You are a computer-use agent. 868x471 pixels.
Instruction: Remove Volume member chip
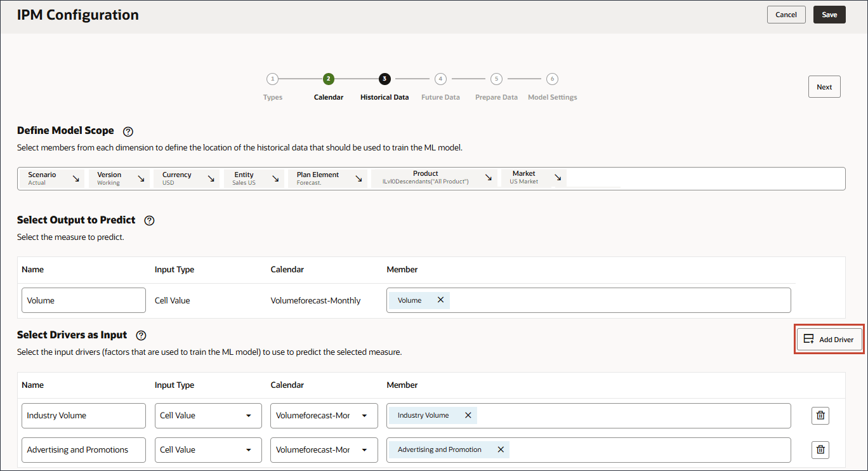coord(440,300)
